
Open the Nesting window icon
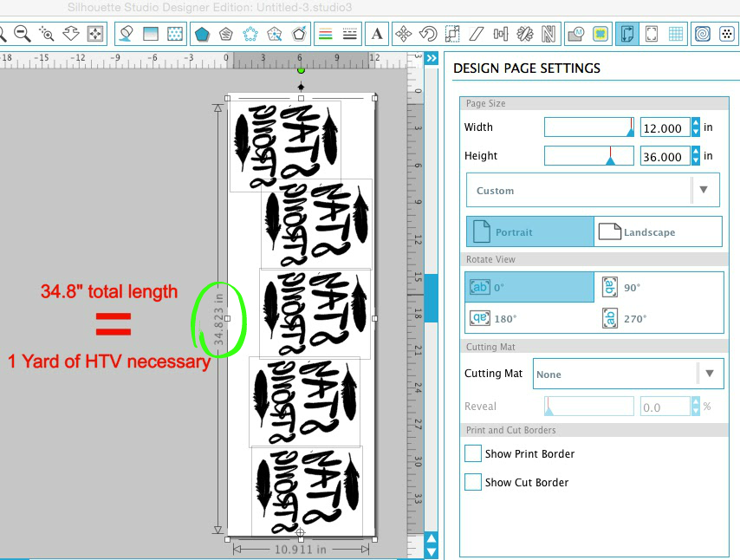pos(549,34)
